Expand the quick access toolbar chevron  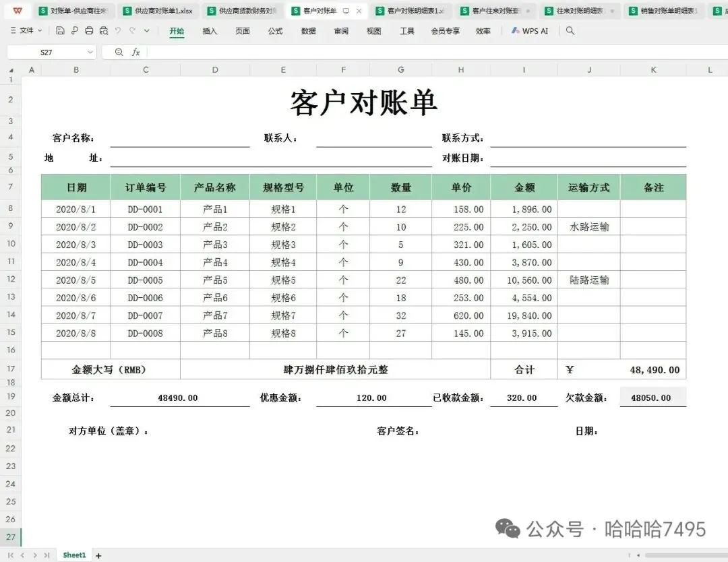pyautogui.click(x=147, y=31)
